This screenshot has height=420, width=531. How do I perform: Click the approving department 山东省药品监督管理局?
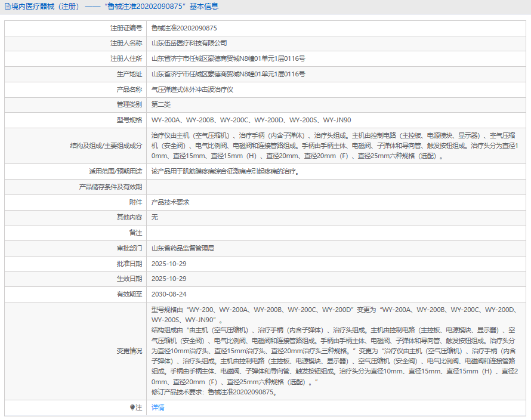pos(183,248)
